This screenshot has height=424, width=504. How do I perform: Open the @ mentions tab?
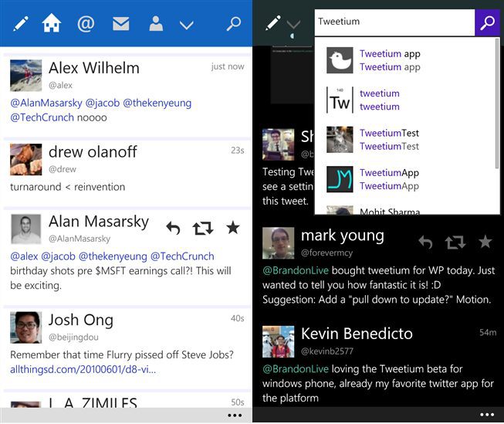[x=86, y=23]
